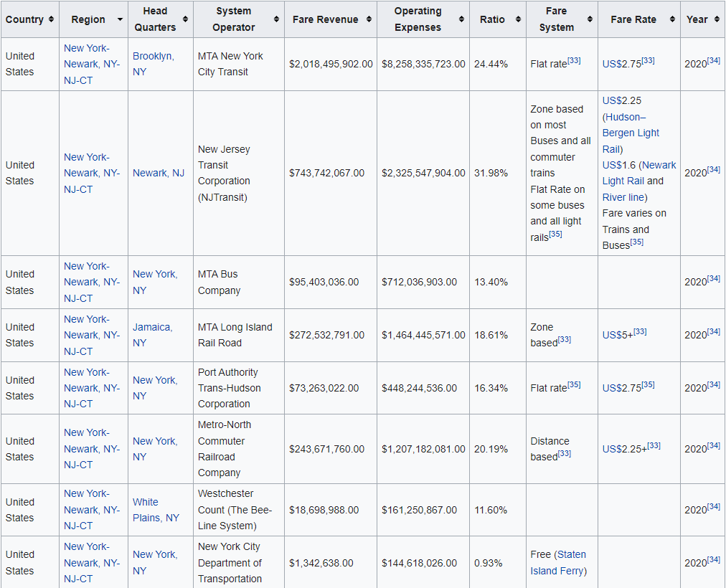
Task: Open region link in MTA Bus Company row
Action: (x=92, y=283)
